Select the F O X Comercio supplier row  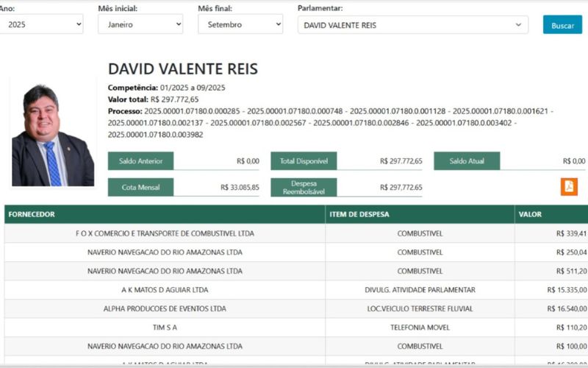click(165, 234)
